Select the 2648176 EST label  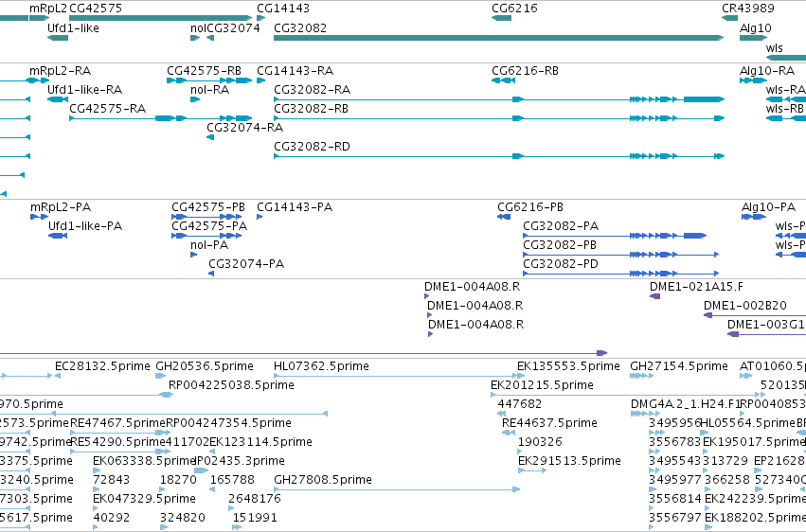click(x=255, y=499)
